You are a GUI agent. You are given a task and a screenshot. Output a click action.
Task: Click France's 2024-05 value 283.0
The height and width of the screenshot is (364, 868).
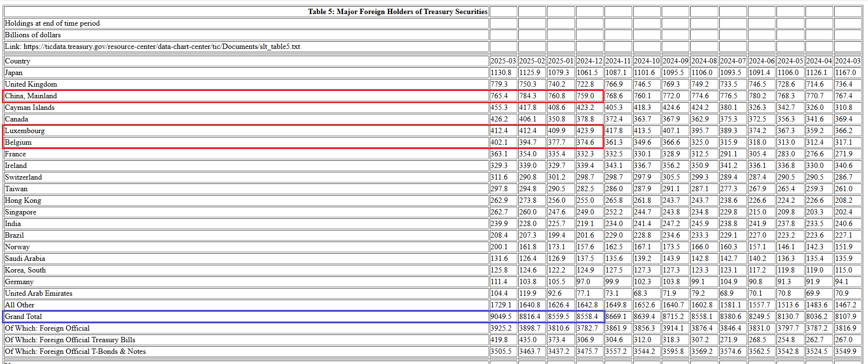[790, 154]
